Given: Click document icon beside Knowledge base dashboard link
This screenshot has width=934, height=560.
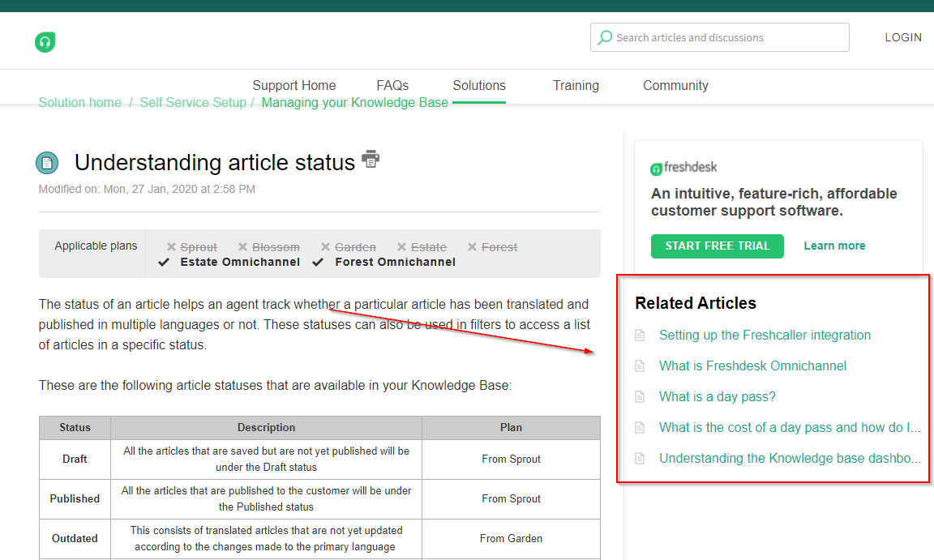Looking at the screenshot, I should pyautogui.click(x=640, y=459).
